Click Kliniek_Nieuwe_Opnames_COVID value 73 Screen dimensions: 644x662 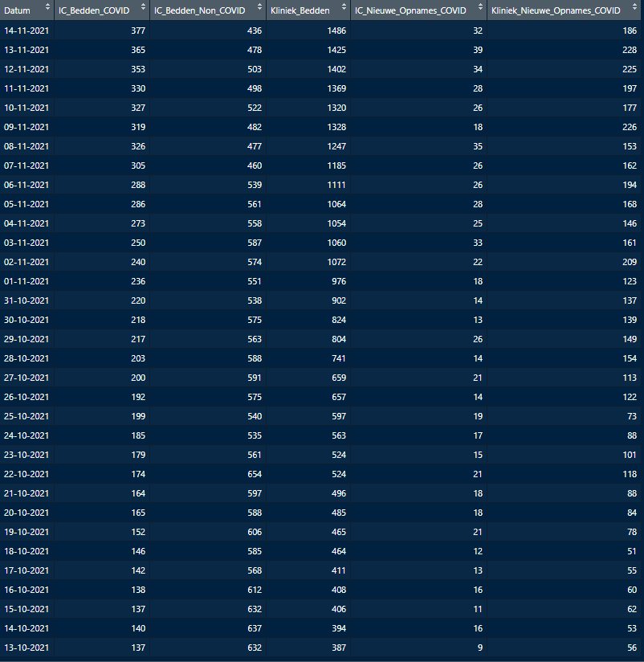point(632,416)
